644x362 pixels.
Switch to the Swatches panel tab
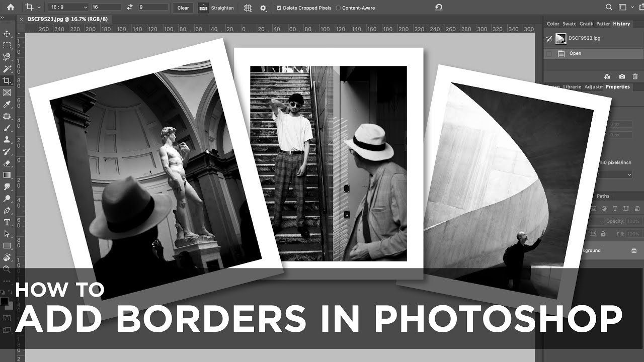570,24
